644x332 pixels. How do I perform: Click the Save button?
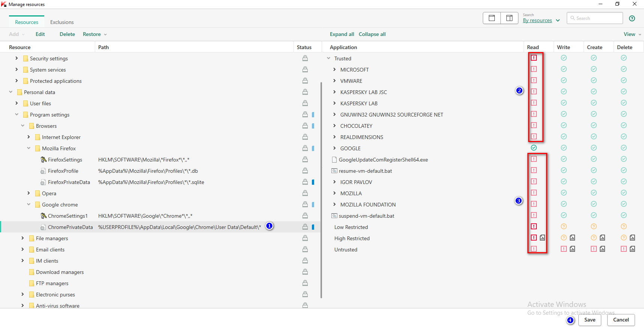pyautogui.click(x=590, y=320)
